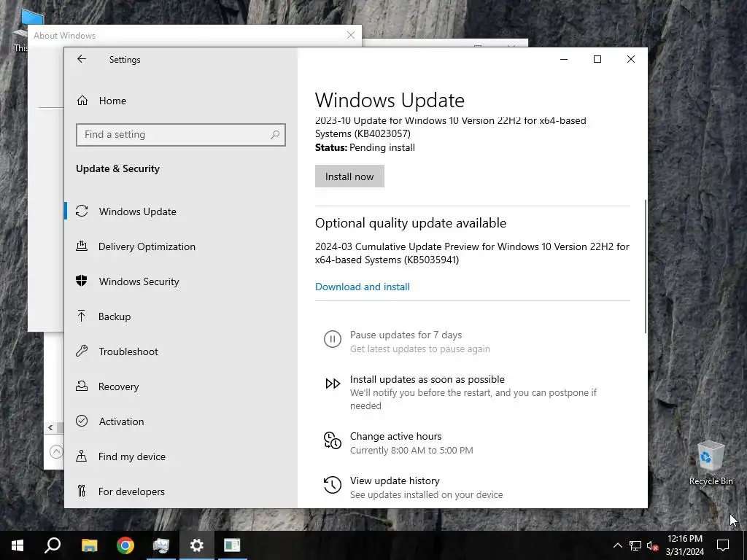Switch to the rightmost taskbar window app
The height and width of the screenshot is (560, 747).
[232, 545]
